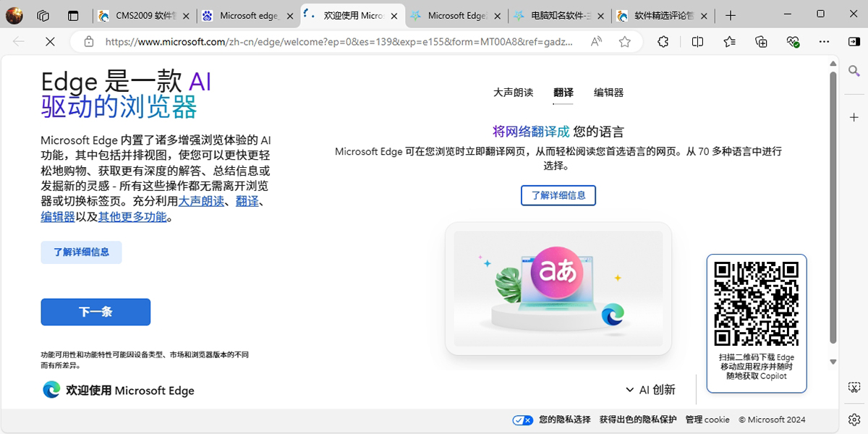Expand the AI 创新 dropdown
The height and width of the screenshot is (434, 868).
click(x=650, y=390)
